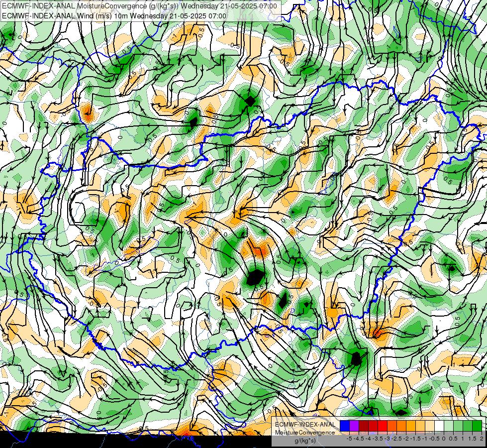The width and height of the screenshot is (487, 448).
Task: Click the legend scale value 2
Action: (482, 439)
